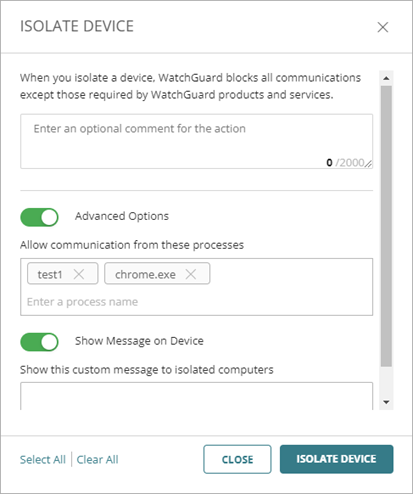The image size is (413, 494).
Task: Remove the test1 process tag
Action: (79, 274)
